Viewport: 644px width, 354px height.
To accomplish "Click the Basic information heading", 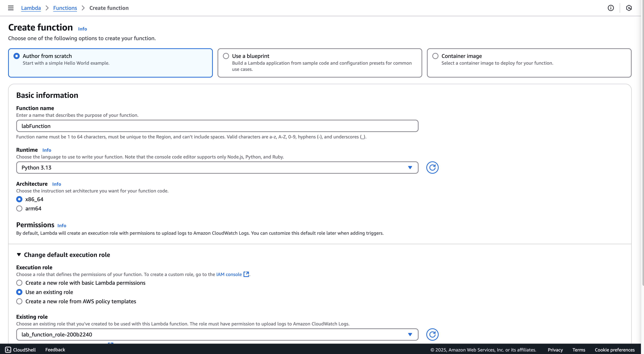I will click(47, 95).
